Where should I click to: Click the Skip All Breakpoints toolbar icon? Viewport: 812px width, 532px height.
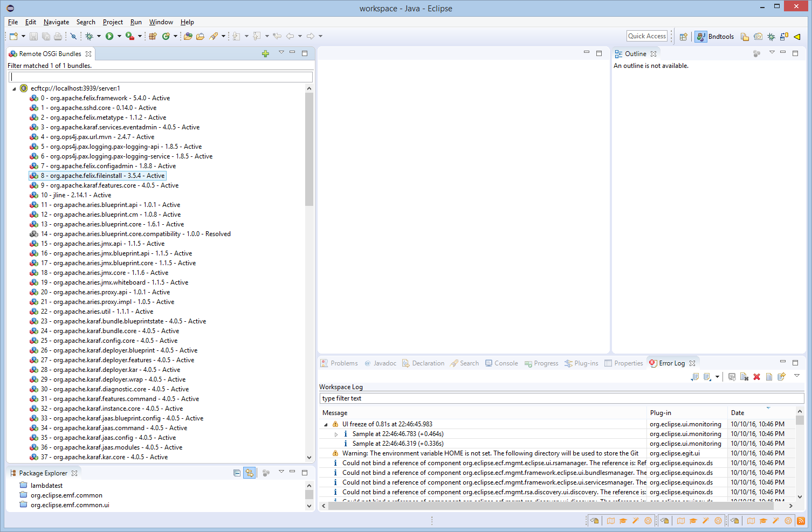click(x=73, y=36)
